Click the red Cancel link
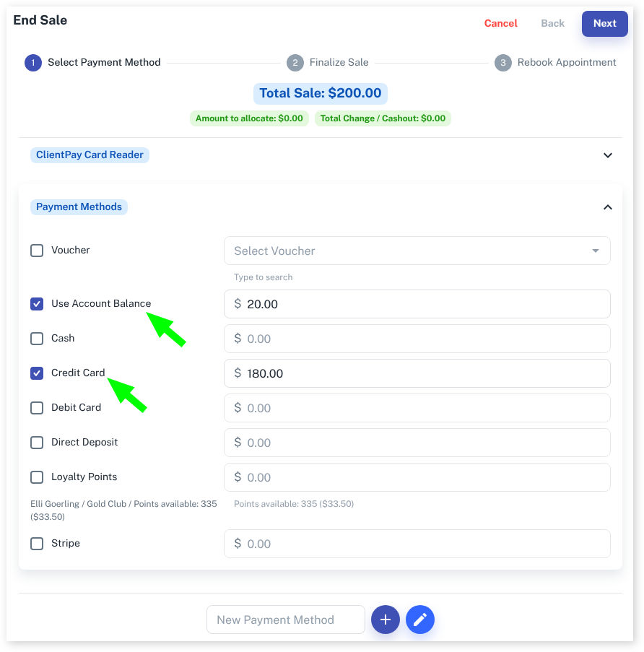 pos(500,23)
